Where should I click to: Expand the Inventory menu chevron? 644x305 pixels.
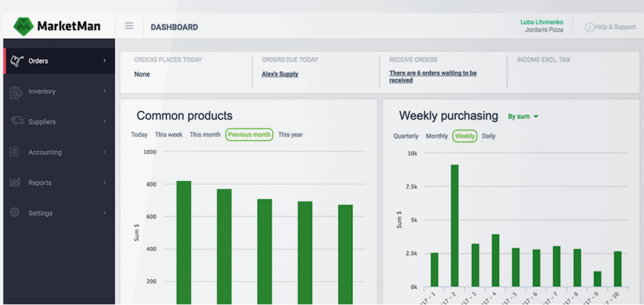(104, 91)
